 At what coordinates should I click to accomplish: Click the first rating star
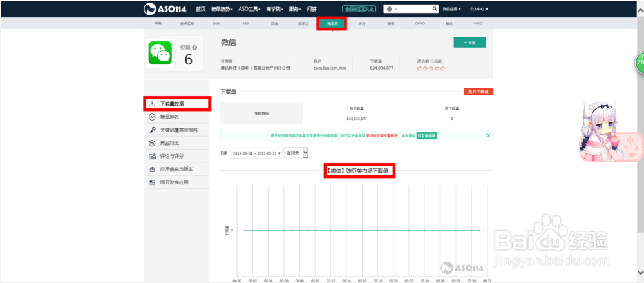click(x=419, y=68)
